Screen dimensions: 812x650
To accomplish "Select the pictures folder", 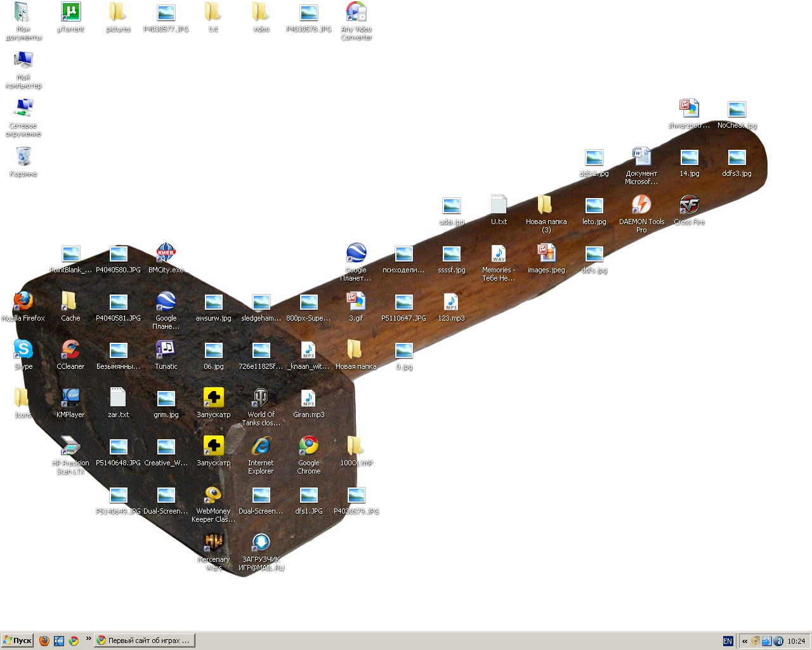I will tap(118, 18).
